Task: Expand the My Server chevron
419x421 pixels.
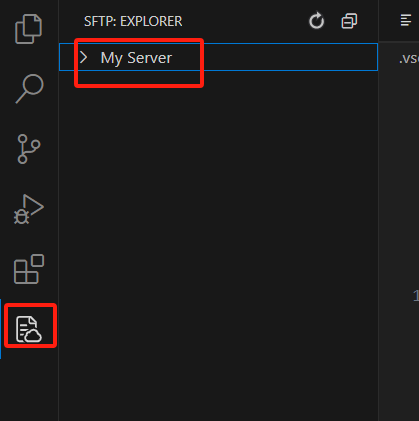Action: pyautogui.click(x=84, y=57)
